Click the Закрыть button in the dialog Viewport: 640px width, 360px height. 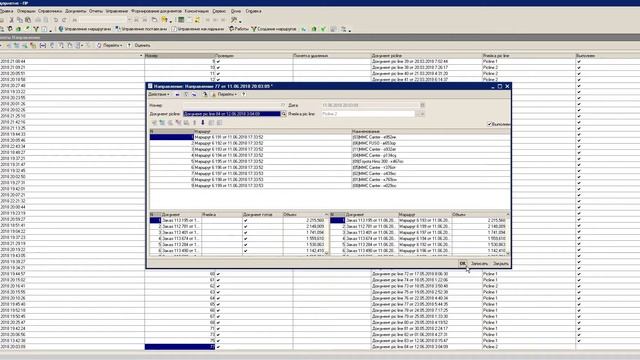pos(501,264)
